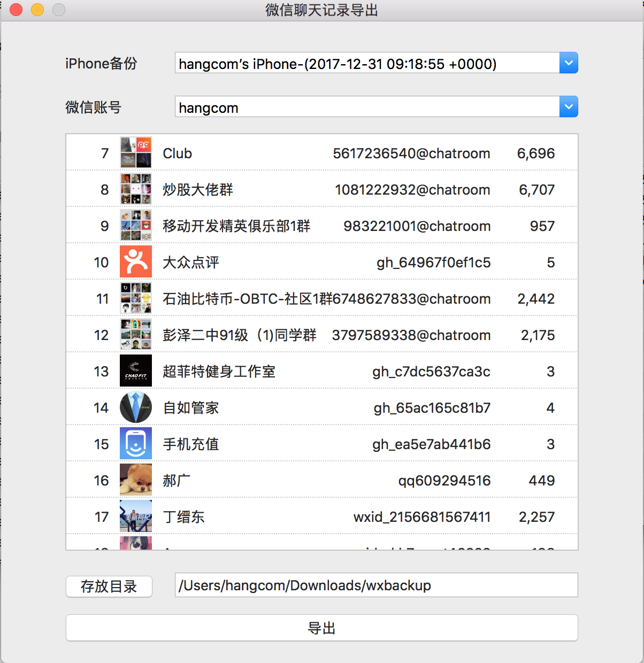Viewport: 644px width, 663px height.
Task: Click the 移动开发精英俱乐部1群 avatar
Action: tap(136, 225)
